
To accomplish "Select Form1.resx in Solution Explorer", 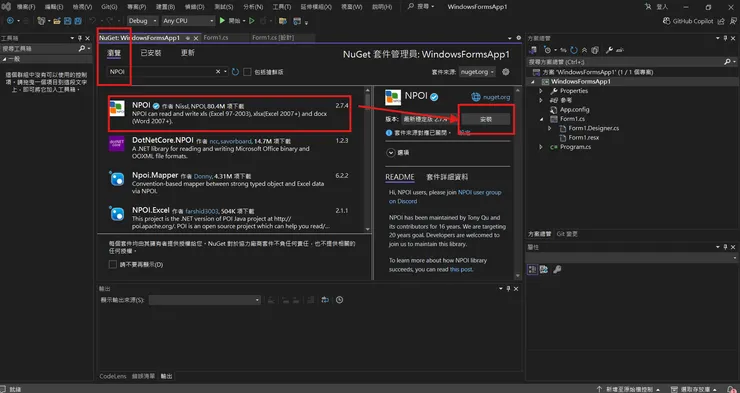I will [x=583, y=137].
